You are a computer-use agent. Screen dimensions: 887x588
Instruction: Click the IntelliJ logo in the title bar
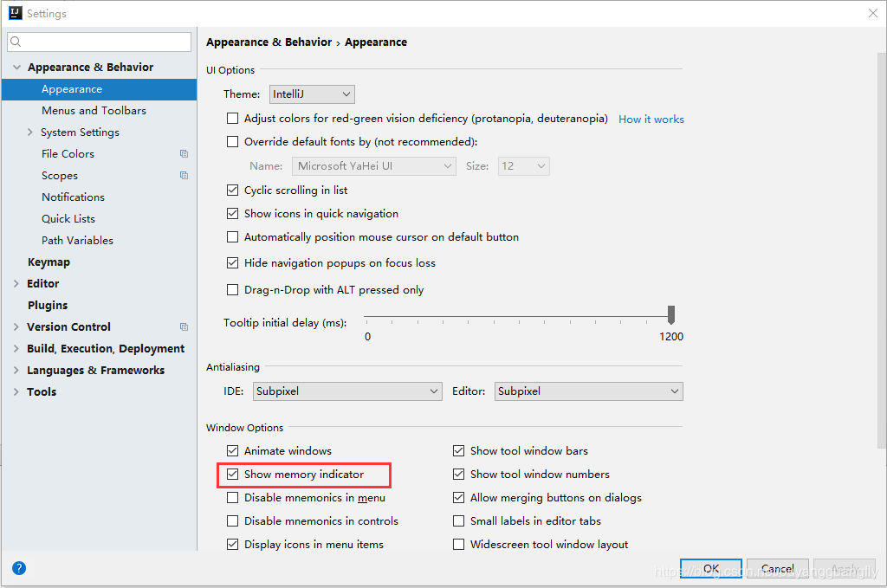click(15, 13)
